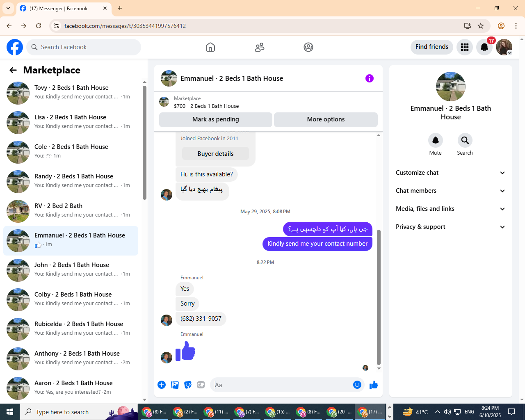Open a new browser tab
The height and width of the screenshot is (420, 525).
coord(120,8)
